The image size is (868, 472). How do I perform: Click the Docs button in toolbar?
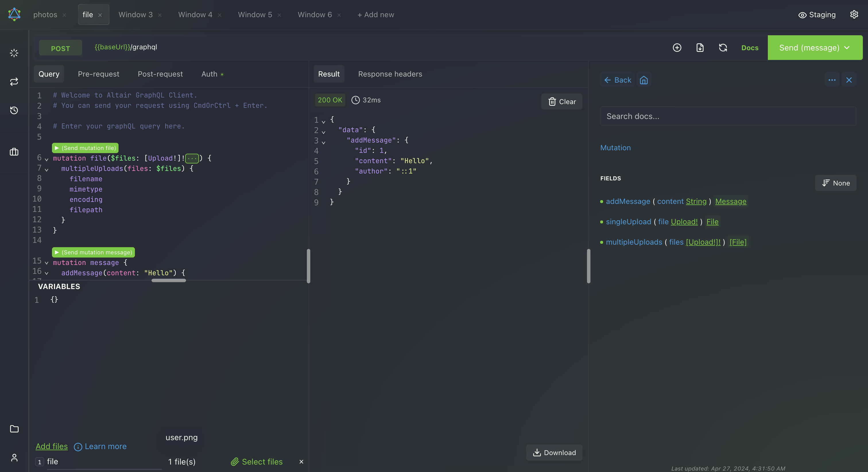click(x=750, y=47)
